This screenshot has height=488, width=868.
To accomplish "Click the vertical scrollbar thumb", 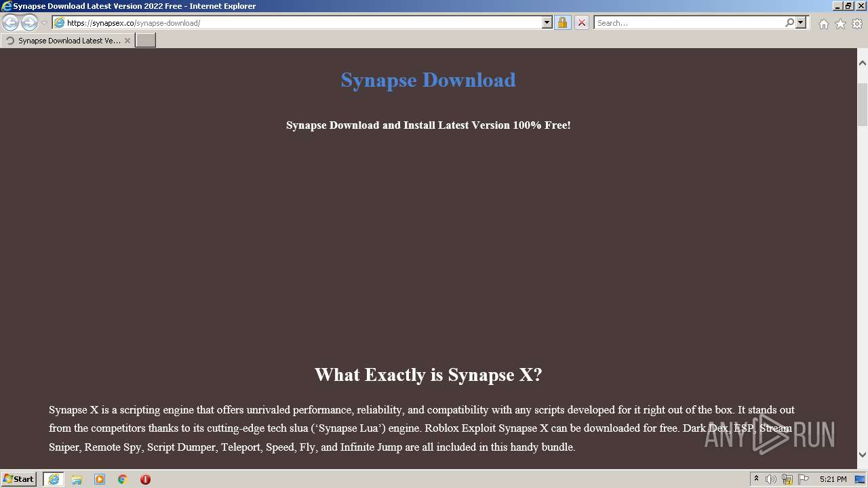I will pyautogui.click(x=863, y=106).
